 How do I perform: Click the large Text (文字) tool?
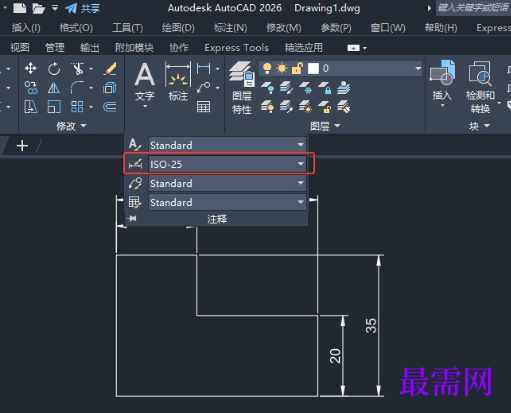(x=145, y=82)
